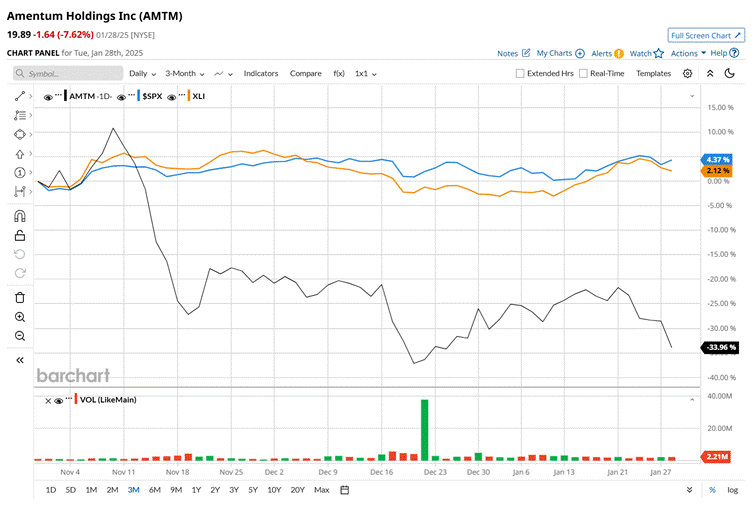Screen dimensions: 752x505
Task: Open the 1x1 layout dropdown
Action: click(x=365, y=73)
